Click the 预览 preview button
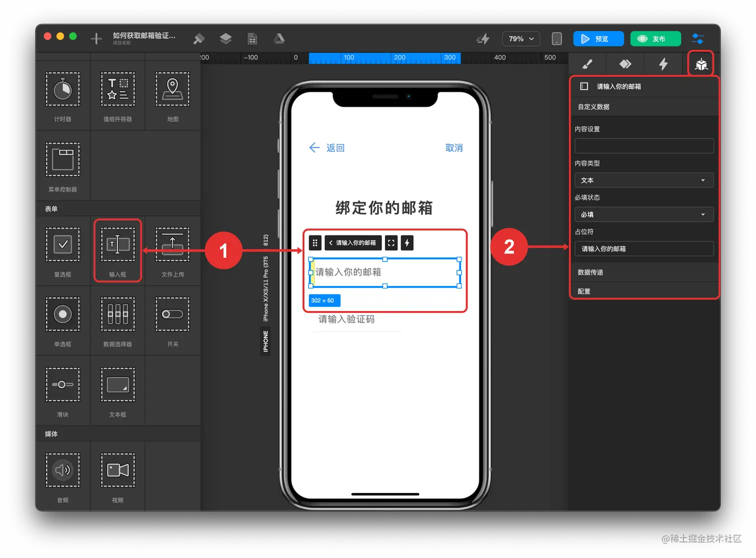Screen dimensions: 756x558 coord(598,39)
